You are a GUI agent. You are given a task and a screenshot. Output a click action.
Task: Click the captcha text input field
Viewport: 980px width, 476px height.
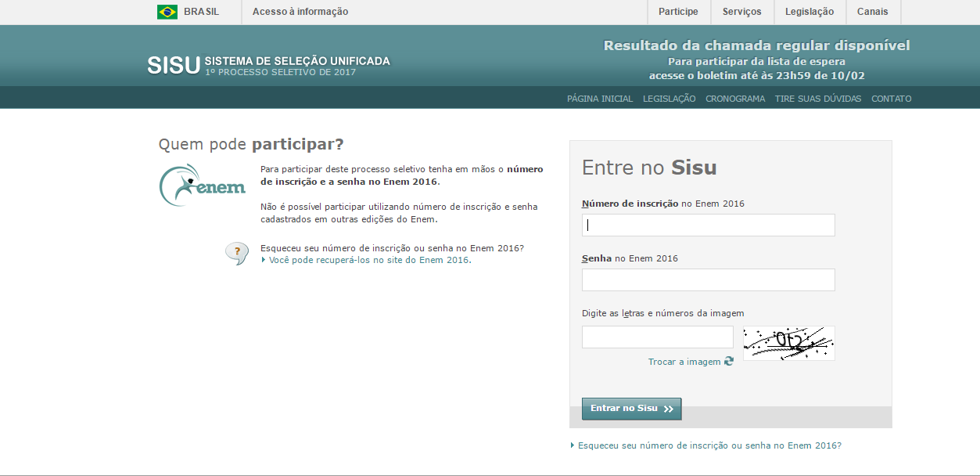(x=657, y=337)
